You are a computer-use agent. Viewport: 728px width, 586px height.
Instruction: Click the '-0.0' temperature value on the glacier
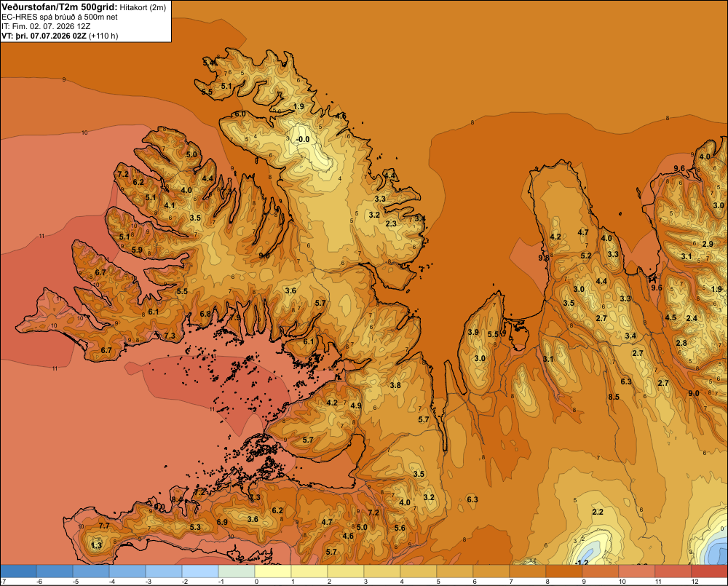303,139
